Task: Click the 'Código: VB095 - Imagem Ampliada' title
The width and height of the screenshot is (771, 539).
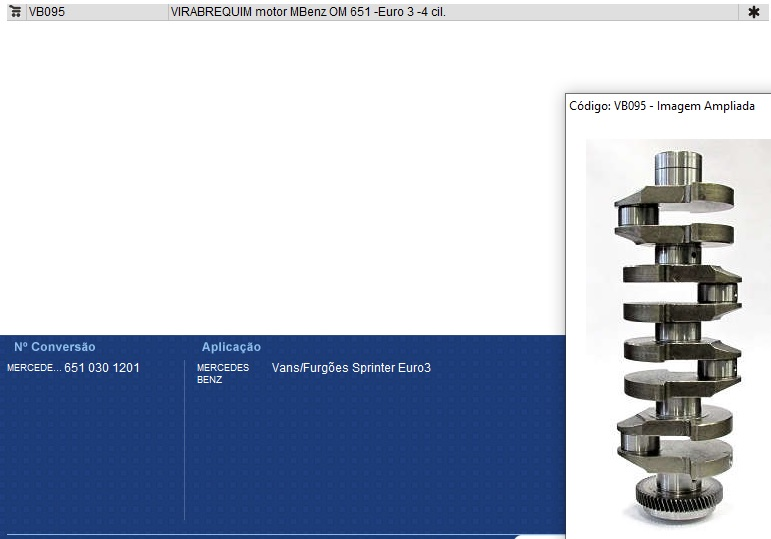Action: pos(661,106)
